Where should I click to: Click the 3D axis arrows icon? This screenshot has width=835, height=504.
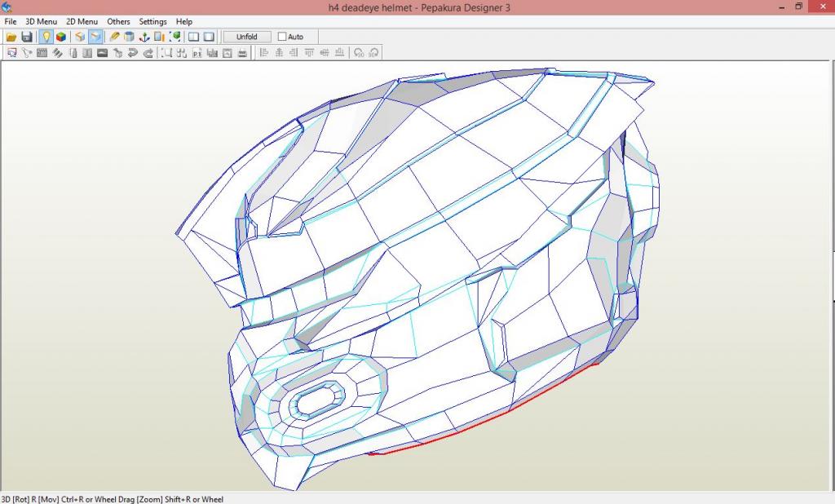pos(144,37)
